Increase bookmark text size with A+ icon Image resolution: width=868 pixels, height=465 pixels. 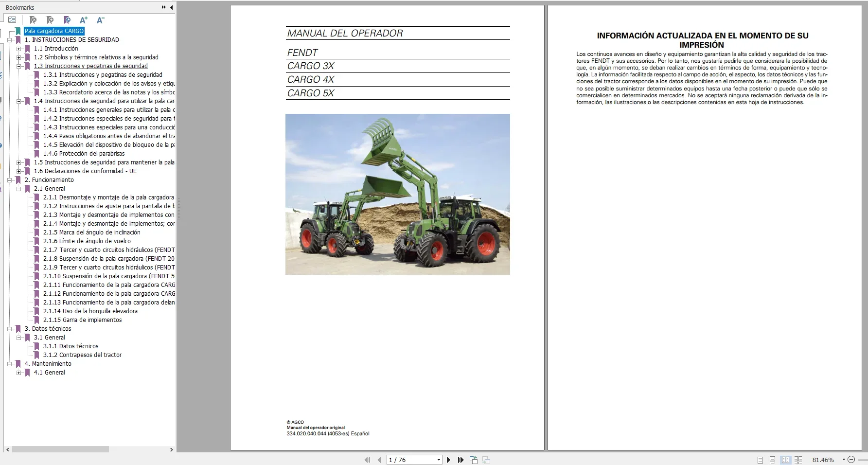point(83,20)
